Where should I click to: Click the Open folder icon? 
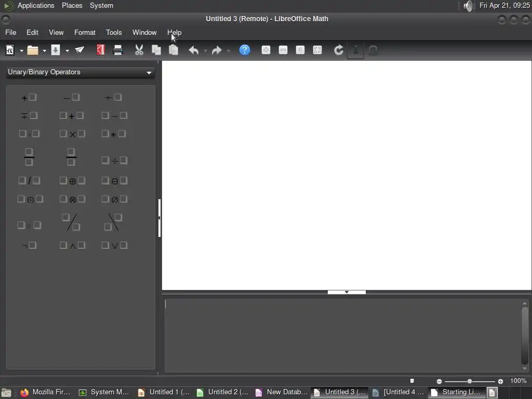point(33,50)
